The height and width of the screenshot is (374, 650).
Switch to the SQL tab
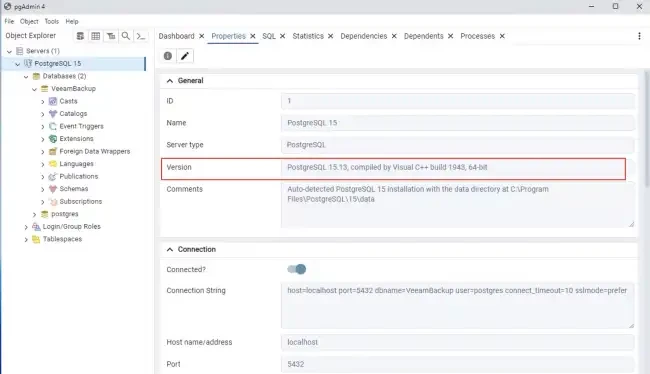pyautogui.click(x=269, y=36)
